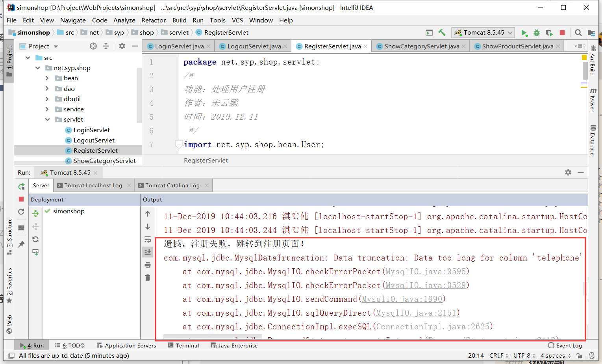Click the yellow warning marker in editor stripe
This screenshot has height=364, width=602.
(584, 57)
